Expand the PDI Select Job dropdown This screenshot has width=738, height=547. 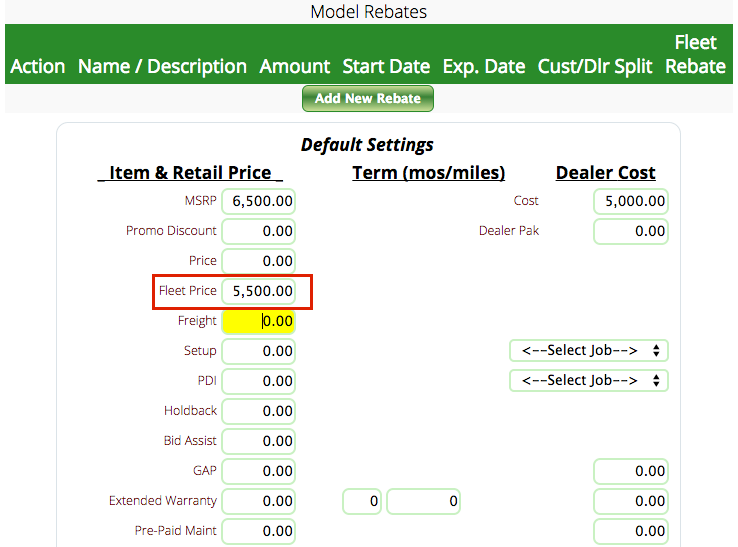pos(588,381)
